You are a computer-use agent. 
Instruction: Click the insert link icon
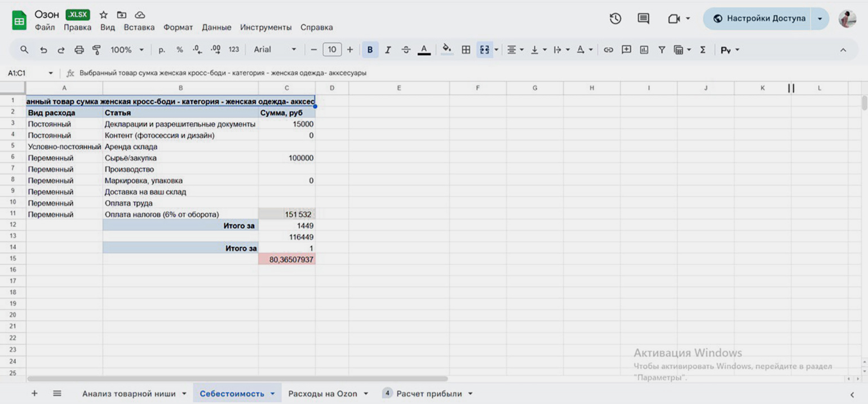click(x=608, y=50)
